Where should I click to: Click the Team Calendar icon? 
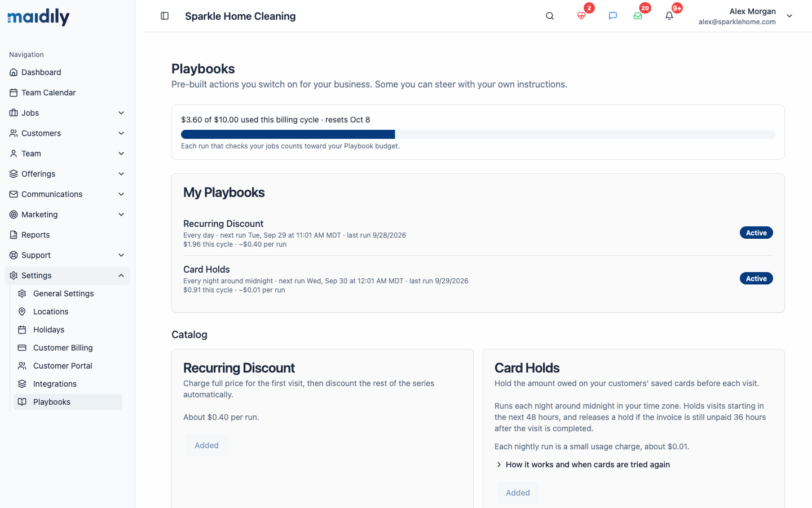(14, 93)
